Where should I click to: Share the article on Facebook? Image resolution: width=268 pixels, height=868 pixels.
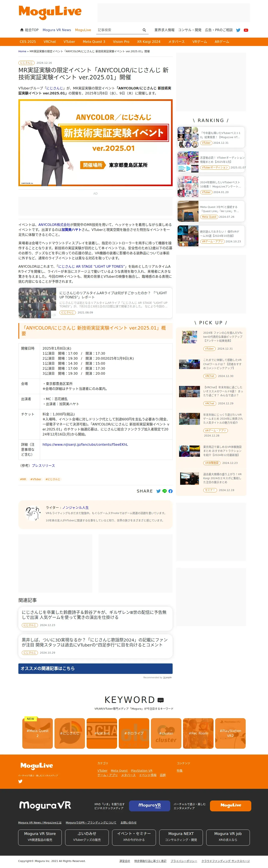[170, 491]
